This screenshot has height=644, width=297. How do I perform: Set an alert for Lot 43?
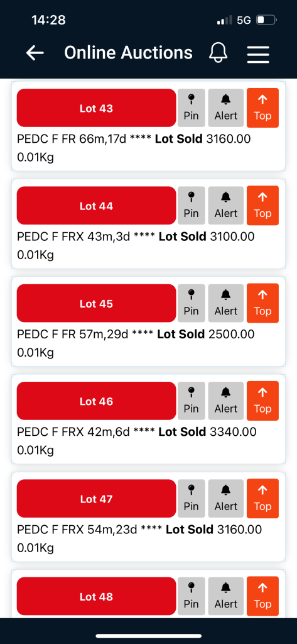pyautogui.click(x=225, y=108)
